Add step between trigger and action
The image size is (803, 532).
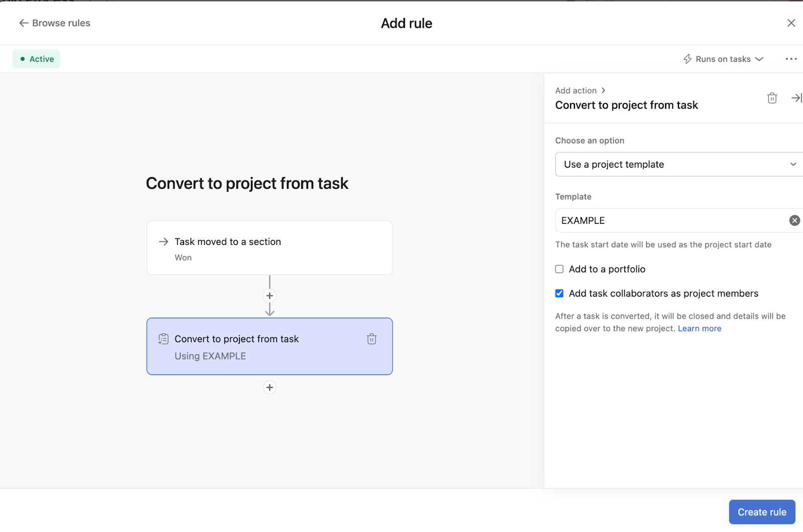click(270, 296)
